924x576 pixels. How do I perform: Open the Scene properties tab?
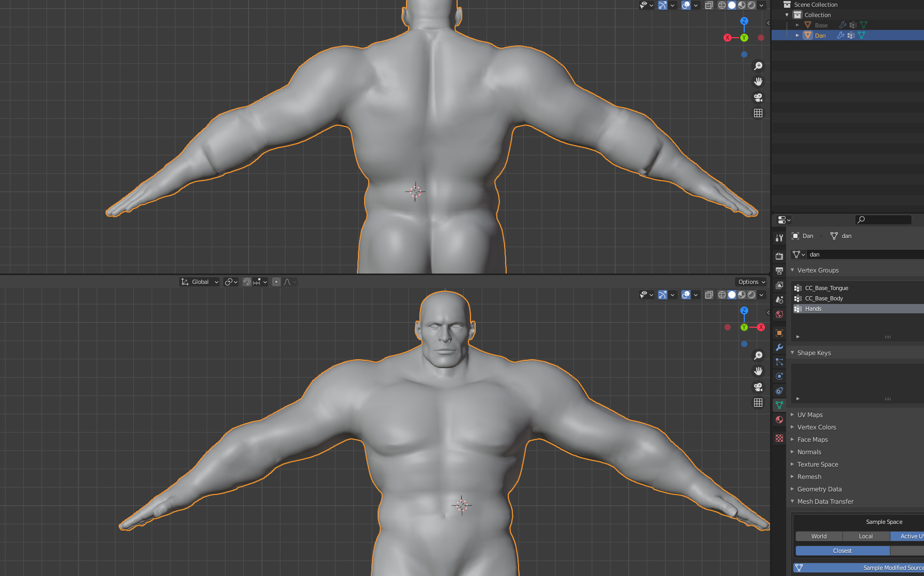(x=779, y=299)
